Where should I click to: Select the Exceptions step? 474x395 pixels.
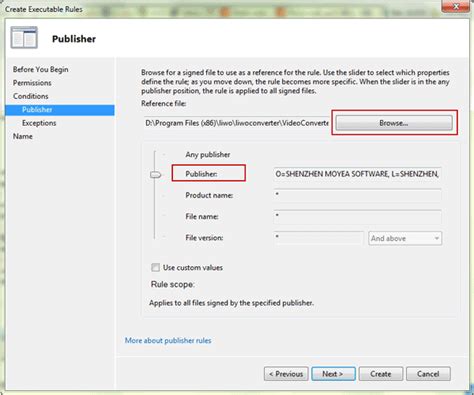[x=39, y=123]
